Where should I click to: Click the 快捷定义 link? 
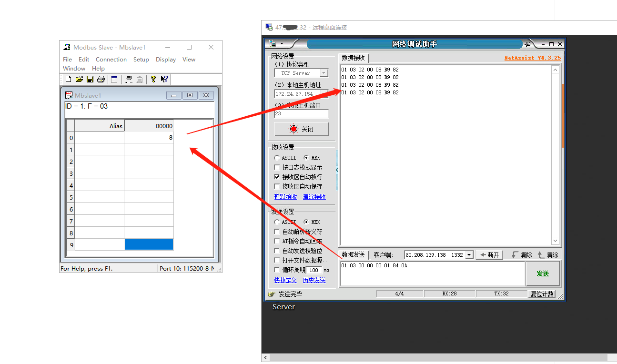tap(285, 280)
